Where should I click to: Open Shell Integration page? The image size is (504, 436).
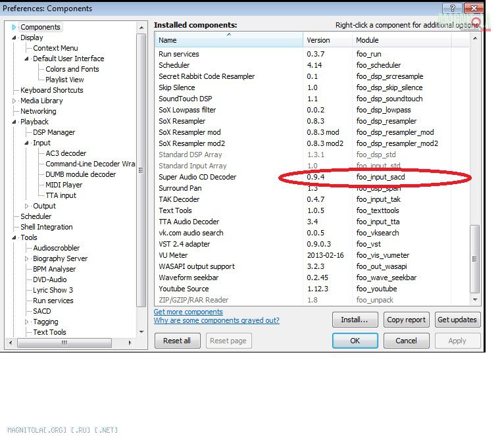tap(46, 227)
